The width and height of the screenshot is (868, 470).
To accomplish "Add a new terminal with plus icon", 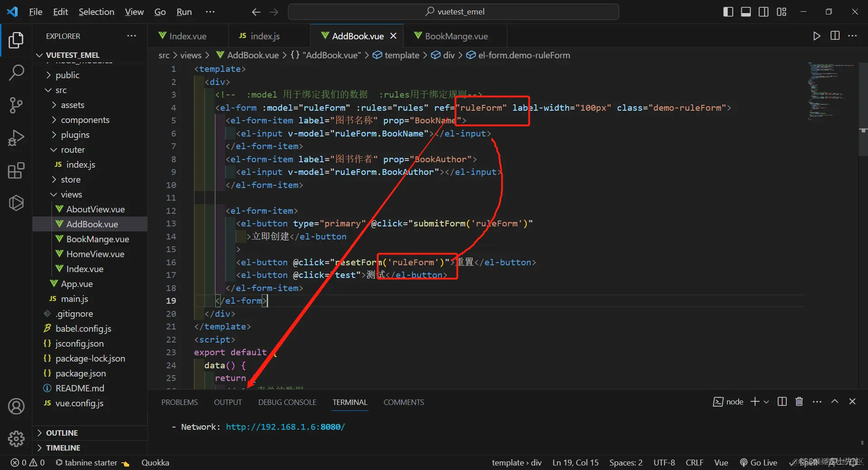I will [755, 401].
